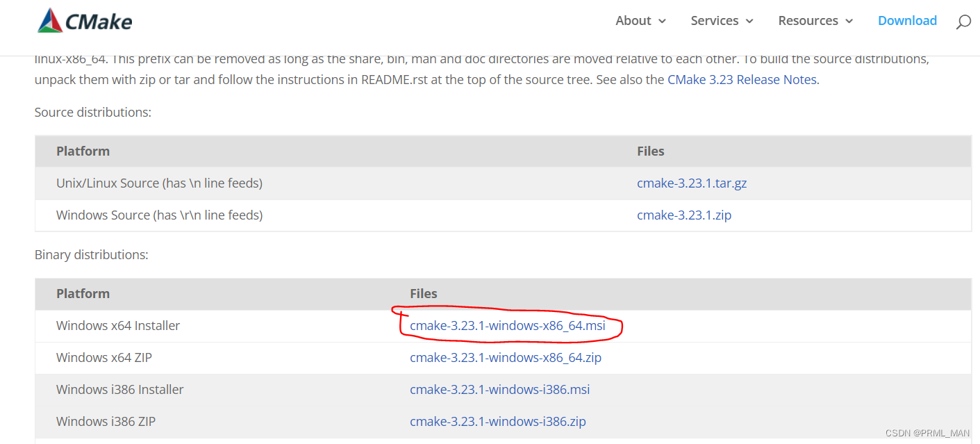Click Files header in binary table
Screen dimensions: 980x444
pos(424,294)
